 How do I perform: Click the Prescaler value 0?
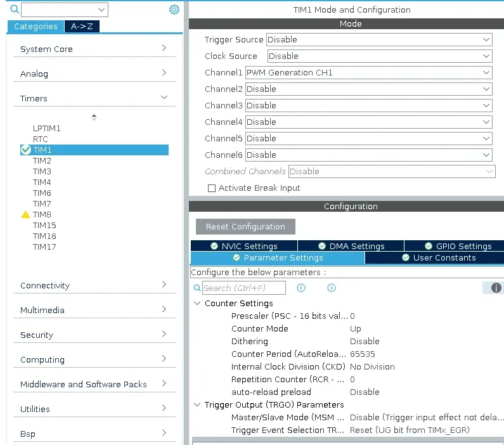[352, 316]
